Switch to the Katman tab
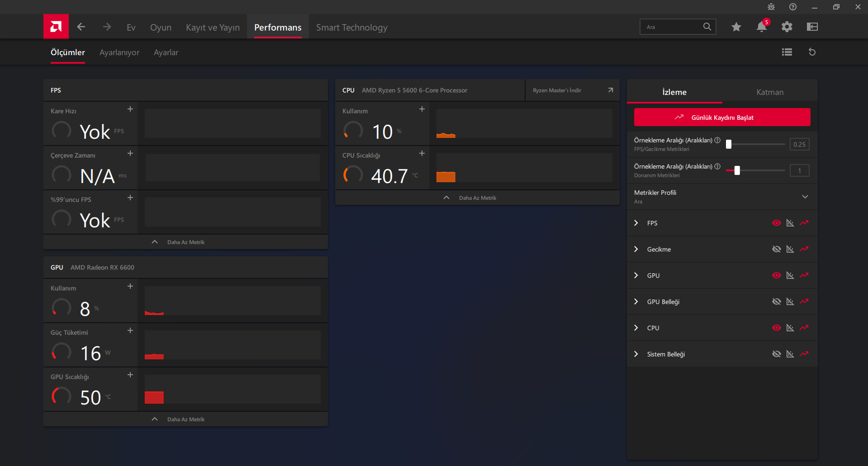The image size is (868, 466). 770,92
